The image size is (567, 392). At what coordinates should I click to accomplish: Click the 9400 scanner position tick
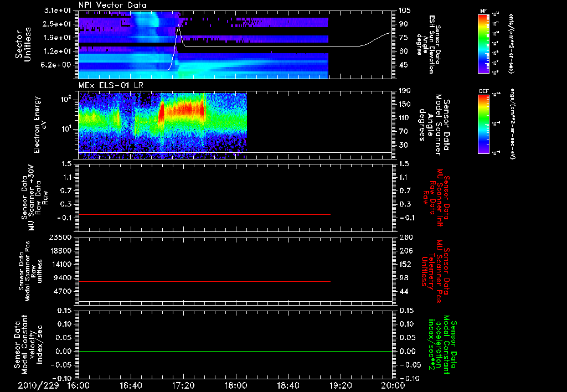pos(63,278)
